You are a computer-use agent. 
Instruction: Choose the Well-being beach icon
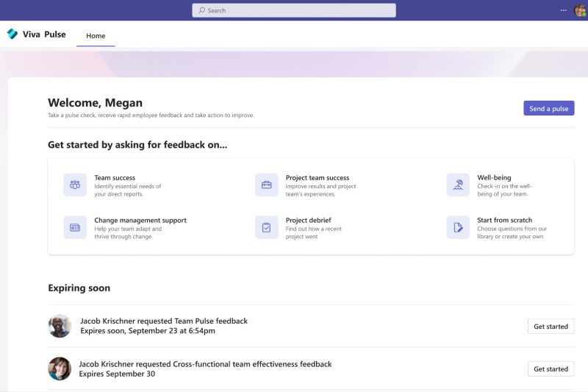[458, 185]
